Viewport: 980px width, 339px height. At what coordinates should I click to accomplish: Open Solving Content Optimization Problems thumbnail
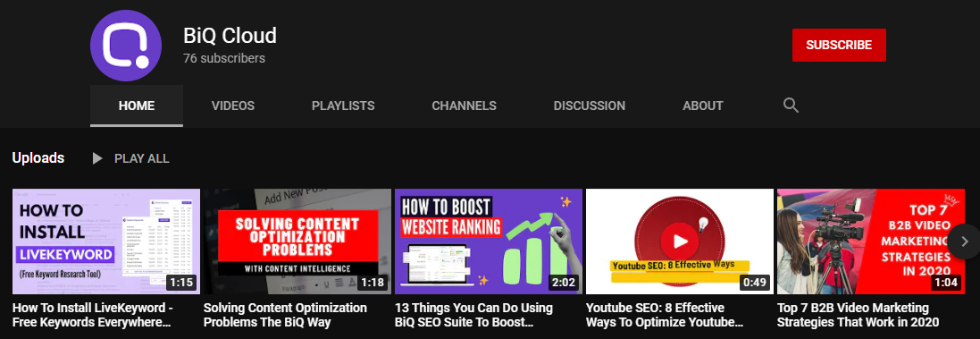click(297, 242)
